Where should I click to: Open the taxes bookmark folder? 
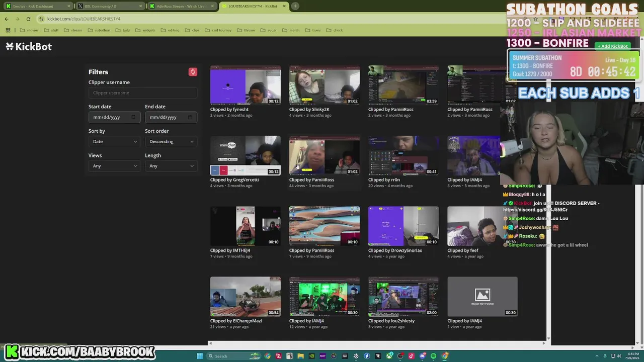coord(313,30)
